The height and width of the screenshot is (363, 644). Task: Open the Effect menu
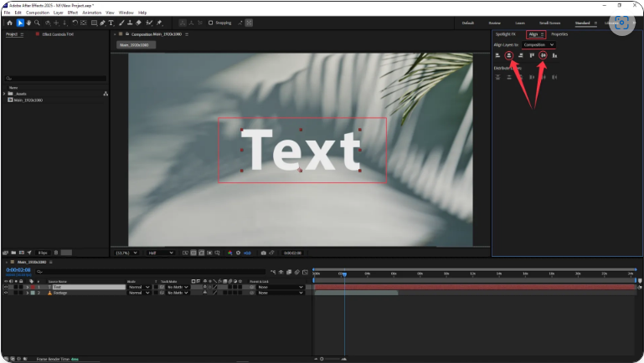click(73, 13)
